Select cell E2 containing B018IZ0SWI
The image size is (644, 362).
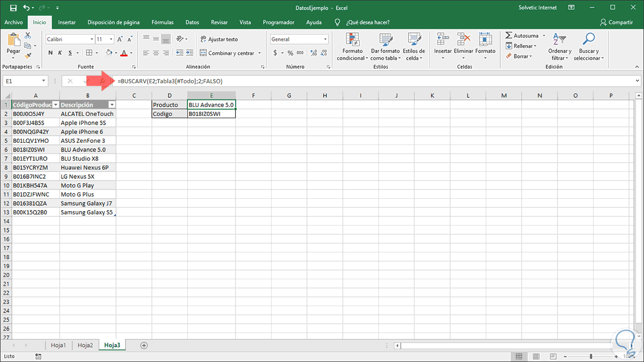tap(211, 113)
